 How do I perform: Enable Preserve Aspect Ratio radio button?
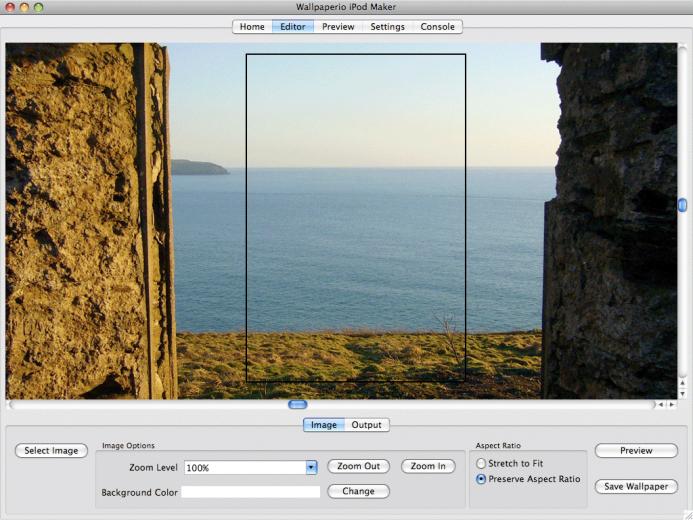pyautogui.click(x=482, y=479)
